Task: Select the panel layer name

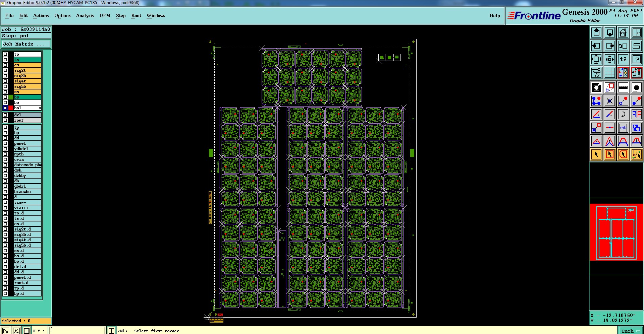Action: coord(27,143)
